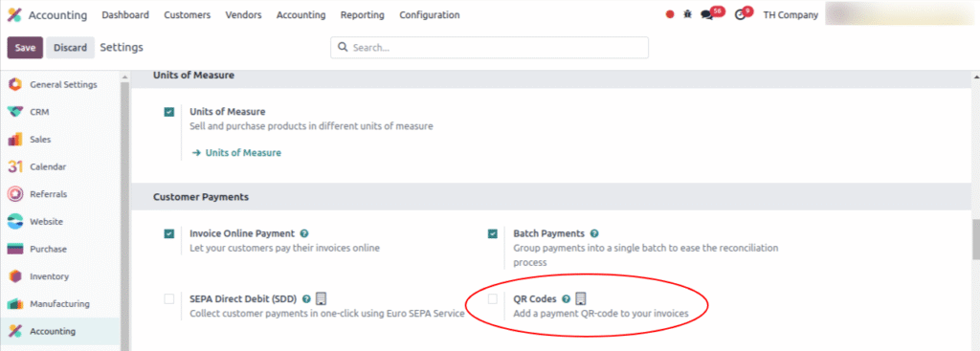
Task: Select the Calendar sidebar icon
Action: tap(15, 166)
